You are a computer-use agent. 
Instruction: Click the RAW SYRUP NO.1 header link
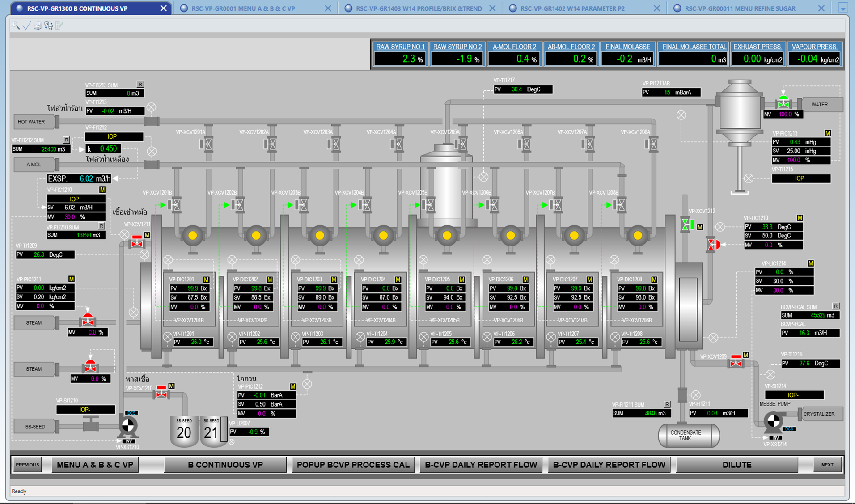click(400, 47)
